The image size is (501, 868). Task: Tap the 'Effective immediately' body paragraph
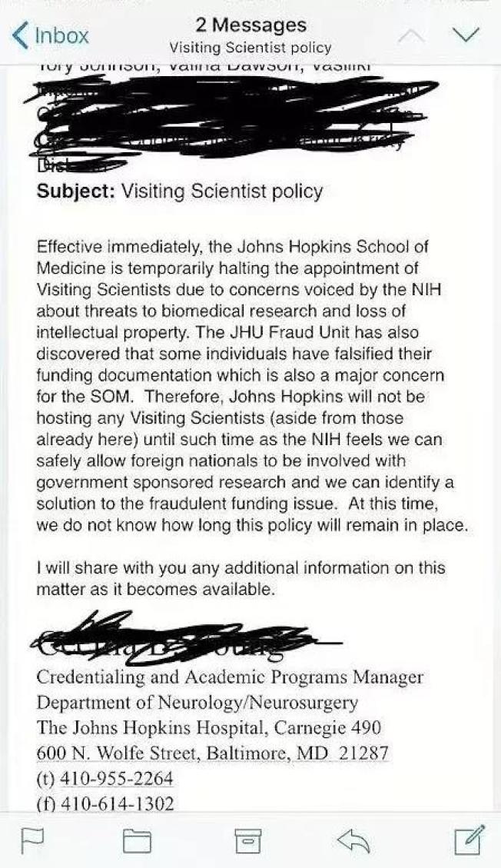pos(251,385)
